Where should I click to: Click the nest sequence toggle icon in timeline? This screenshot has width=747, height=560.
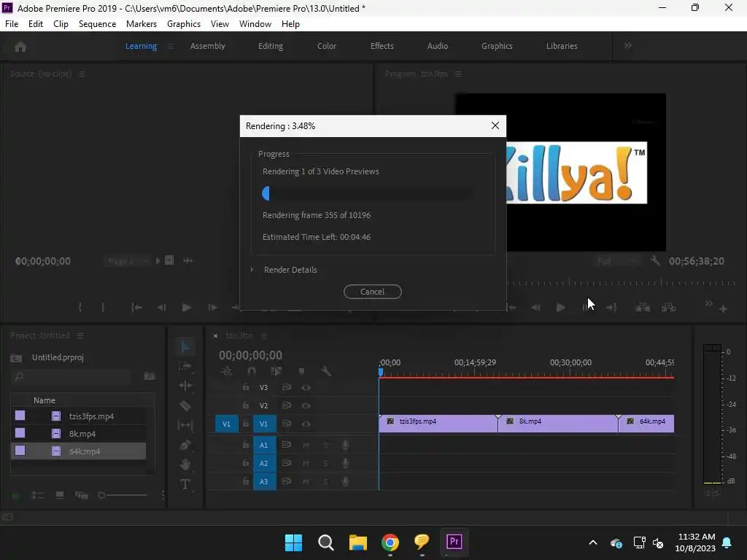[x=227, y=371]
